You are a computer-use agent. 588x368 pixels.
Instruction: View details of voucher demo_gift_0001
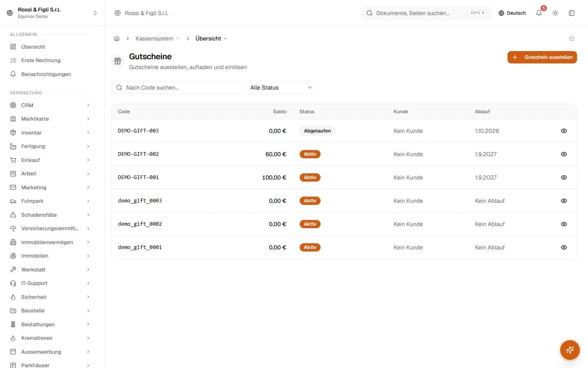[564, 247]
